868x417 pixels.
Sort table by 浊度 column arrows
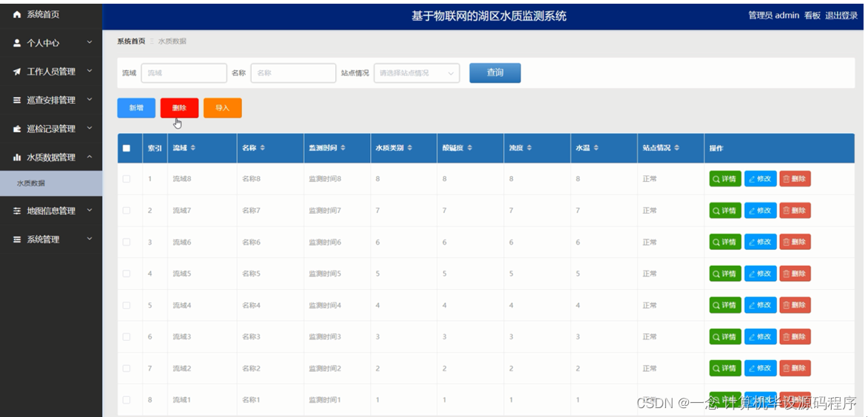click(x=529, y=148)
